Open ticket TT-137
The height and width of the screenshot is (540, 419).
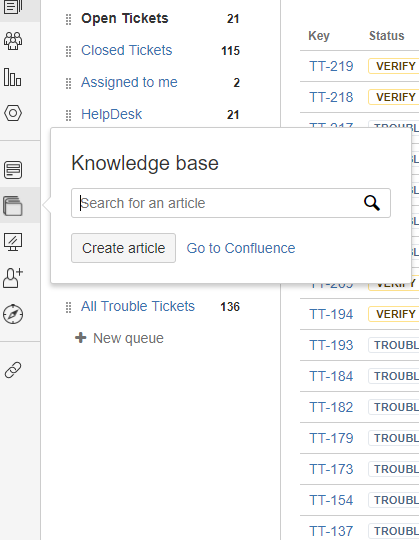click(x=331, y=531)
